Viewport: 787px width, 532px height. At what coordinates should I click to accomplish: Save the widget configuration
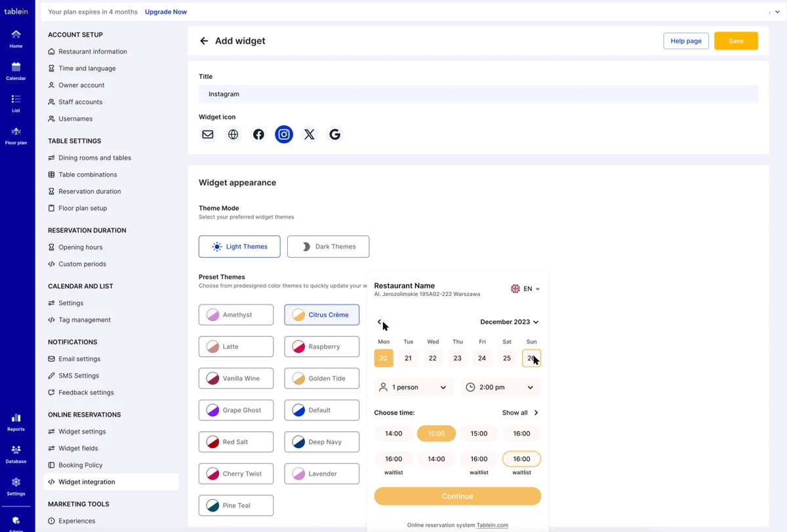tap(736, 40)
